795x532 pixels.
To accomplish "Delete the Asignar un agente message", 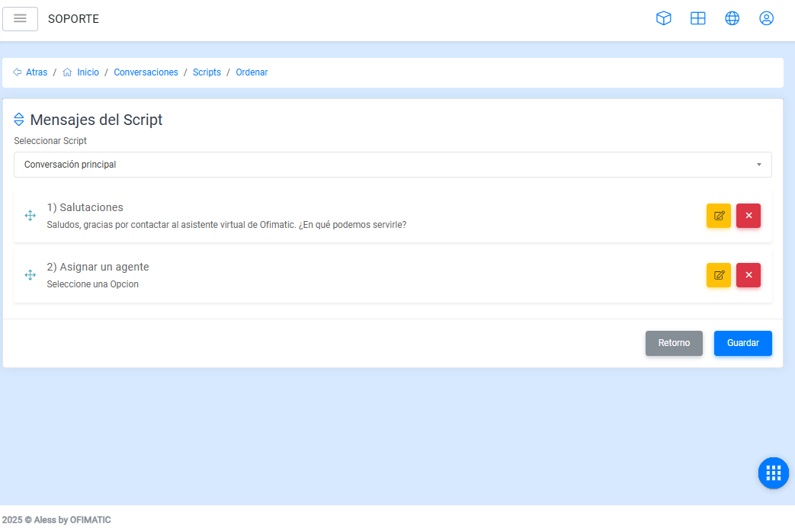I will point(749,275).
